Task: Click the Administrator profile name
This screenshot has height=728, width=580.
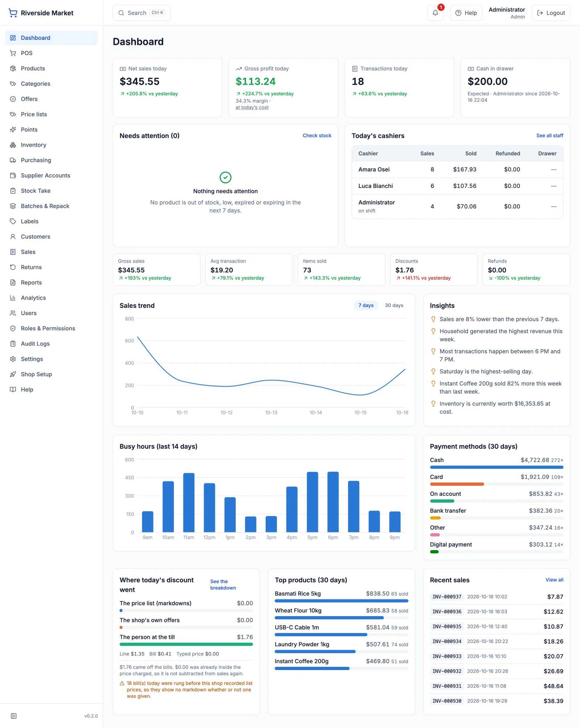Action: 506,10
